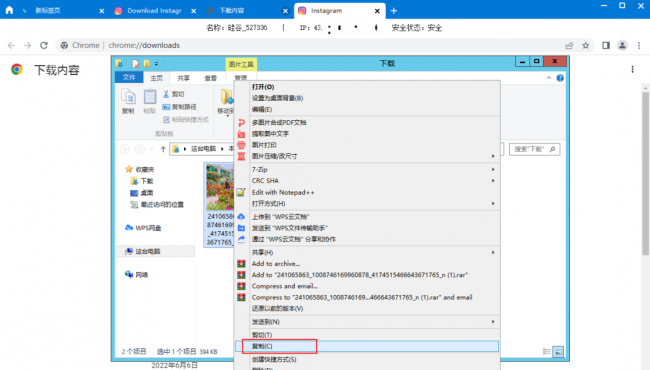Reload the current page

(44, 45)
